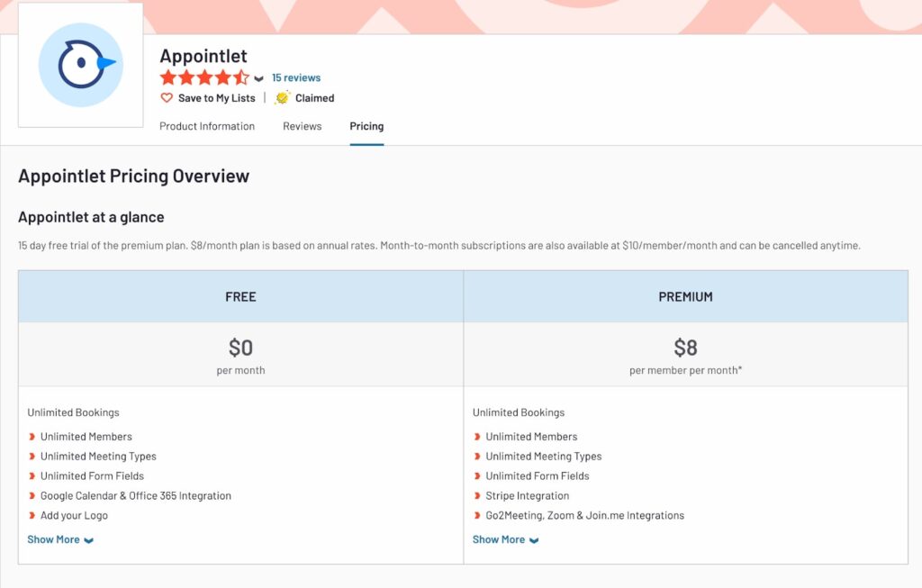Click the star rating icons

point(204,77)
